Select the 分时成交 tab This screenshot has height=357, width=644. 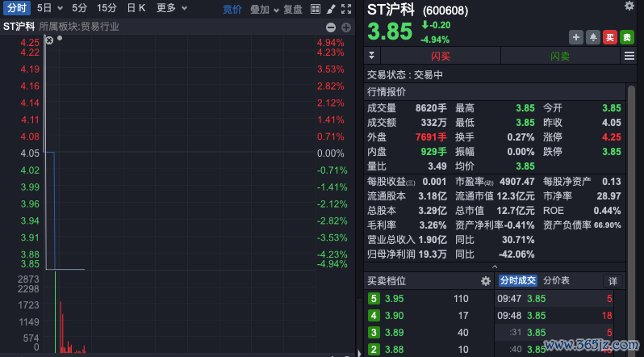[517, 281]
